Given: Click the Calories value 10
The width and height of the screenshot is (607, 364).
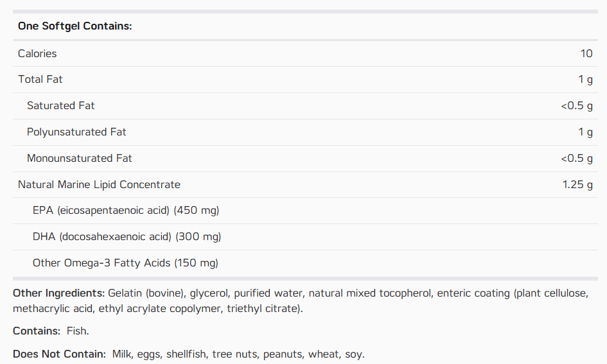Looking at the screenshot, I should click(586, 53).
